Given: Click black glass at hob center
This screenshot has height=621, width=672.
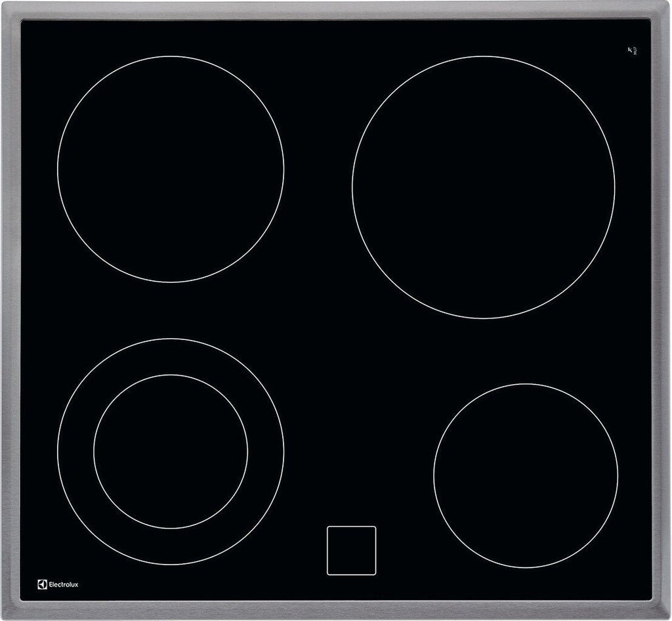Looking at the screenshot, I should coord(336,328).
